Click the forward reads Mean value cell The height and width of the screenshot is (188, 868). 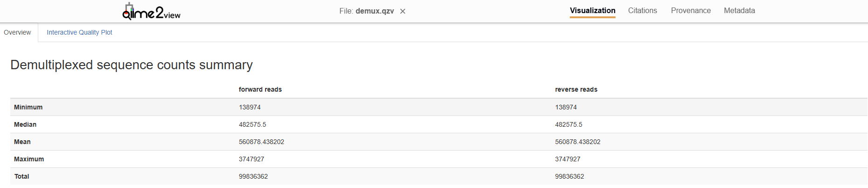(261, 142)
